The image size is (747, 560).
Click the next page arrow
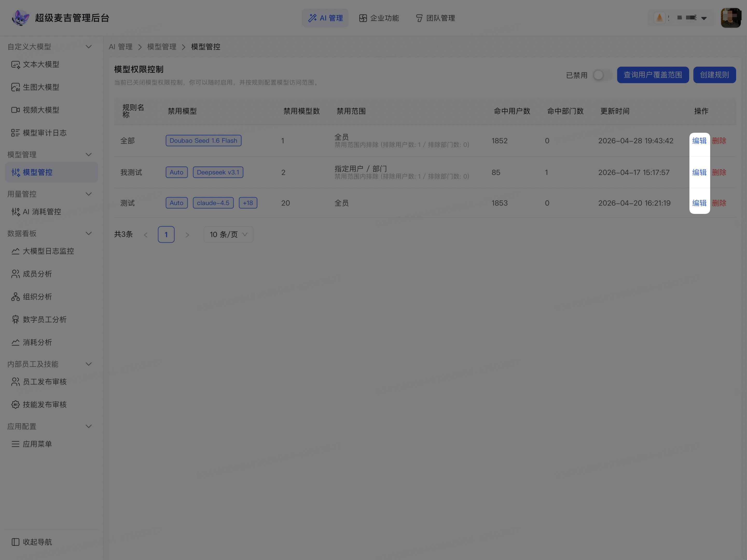[x=187, y=235]
